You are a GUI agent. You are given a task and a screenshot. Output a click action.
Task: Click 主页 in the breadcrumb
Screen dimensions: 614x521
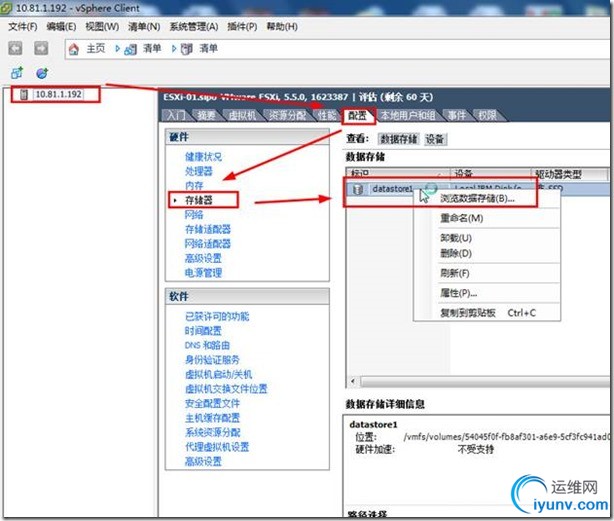pos(96,49)
